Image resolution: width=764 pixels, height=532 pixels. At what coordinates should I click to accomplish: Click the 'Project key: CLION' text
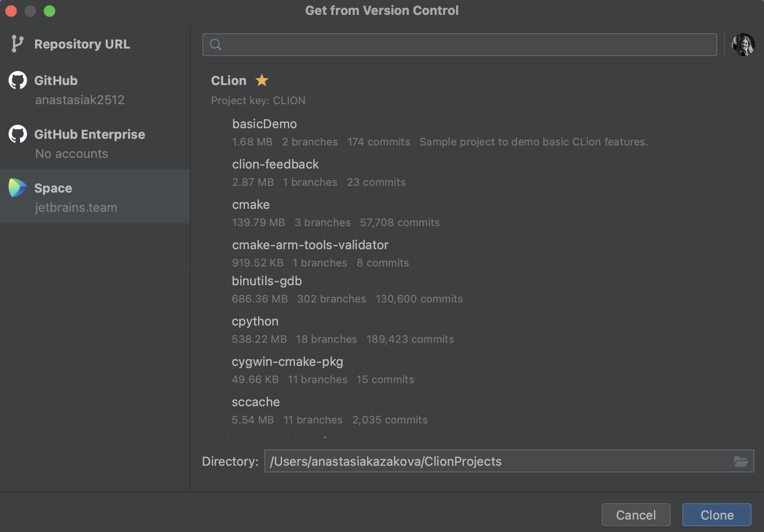pyautogui.click(x=258, y=100)
